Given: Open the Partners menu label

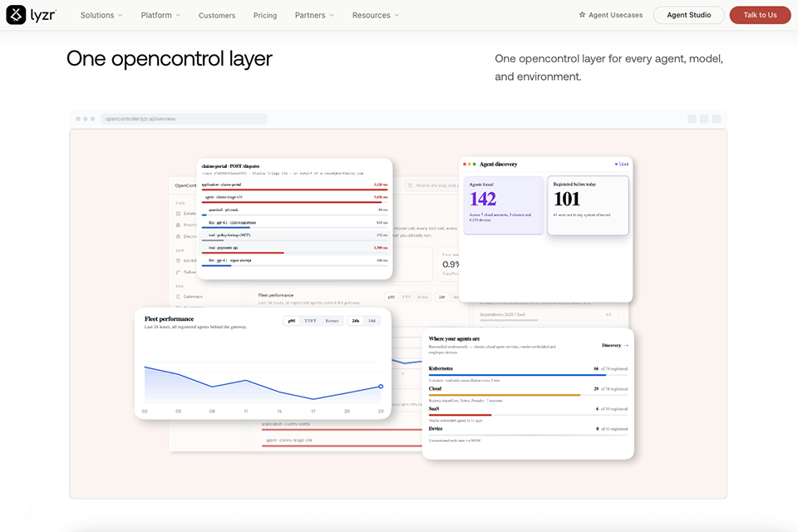Looking at the screenshot, I should click(x=310, y=15).
